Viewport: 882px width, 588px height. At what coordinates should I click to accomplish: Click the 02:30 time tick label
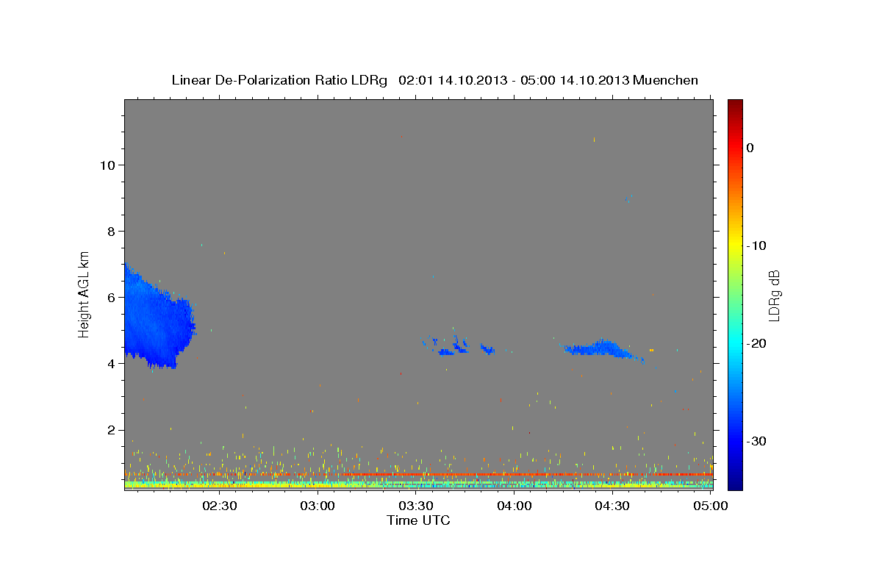coord(219,506)
